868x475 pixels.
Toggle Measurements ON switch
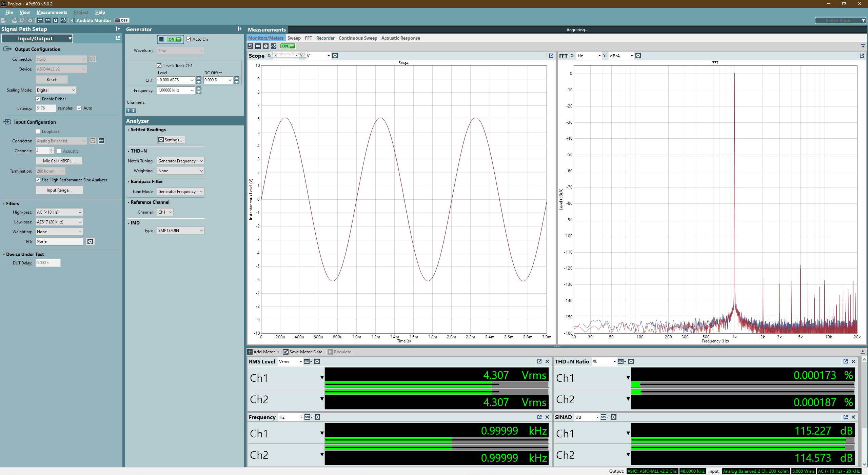(288, 46)
